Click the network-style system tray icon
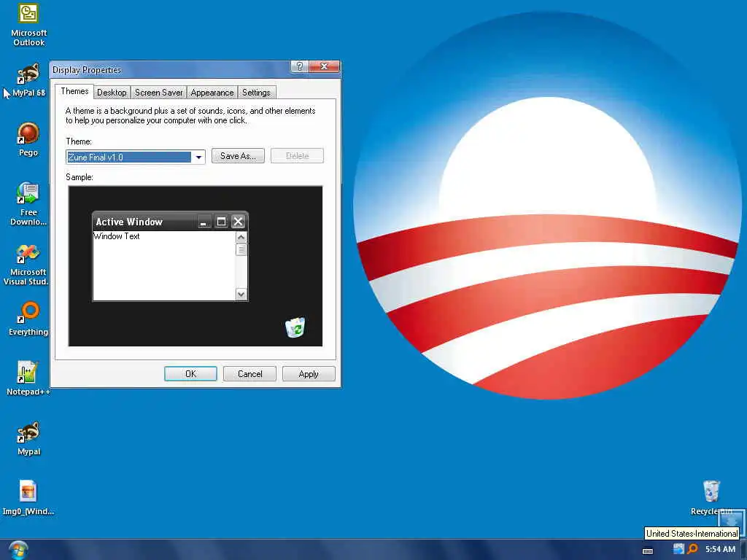The width and height of the screenshot is (747, 560). (x=678, y=549)
